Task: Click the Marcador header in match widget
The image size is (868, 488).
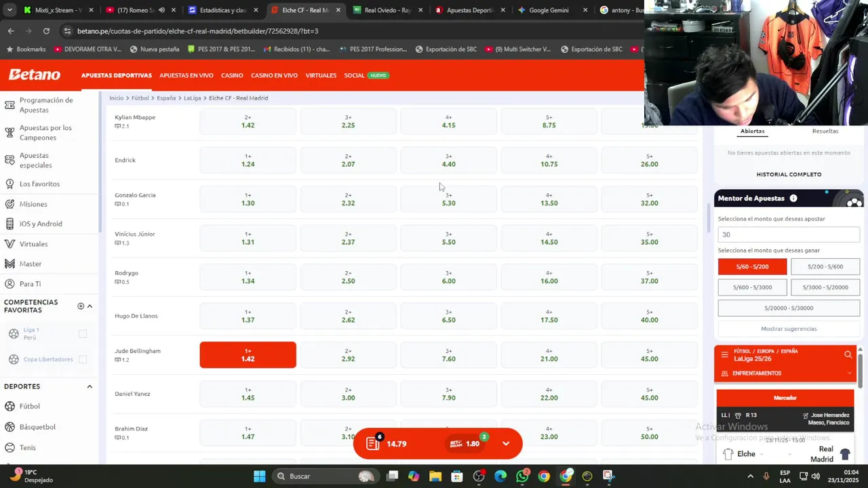Action: pos(785,398)
